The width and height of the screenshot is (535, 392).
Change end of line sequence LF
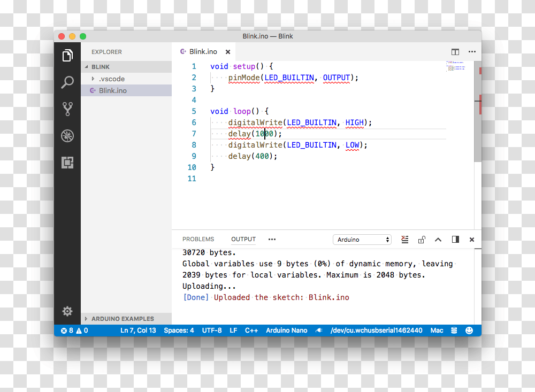[x=233, y=330]
